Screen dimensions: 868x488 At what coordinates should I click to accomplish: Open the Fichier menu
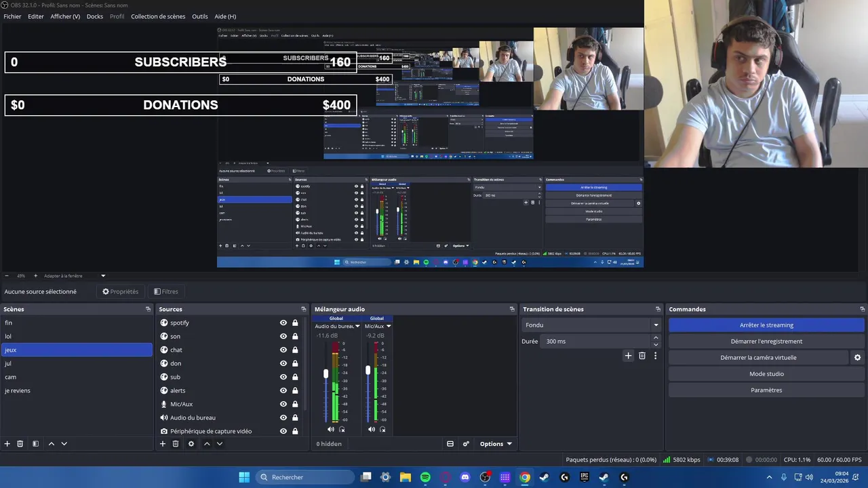point(12,16)
